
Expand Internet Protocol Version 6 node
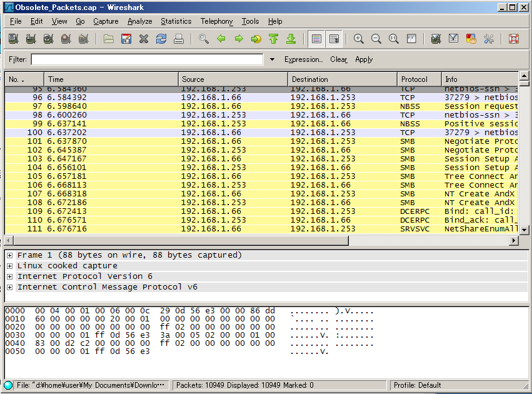point(10,276)
